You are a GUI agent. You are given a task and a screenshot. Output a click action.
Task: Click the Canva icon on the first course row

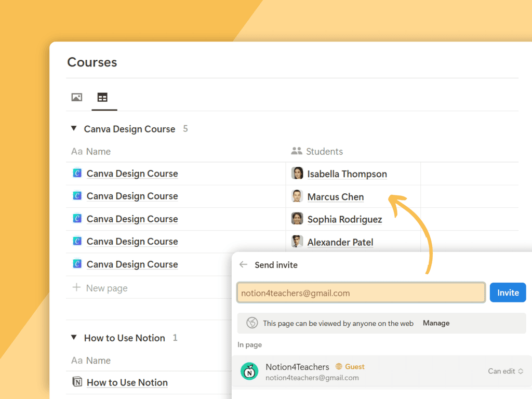click(77, 173)
